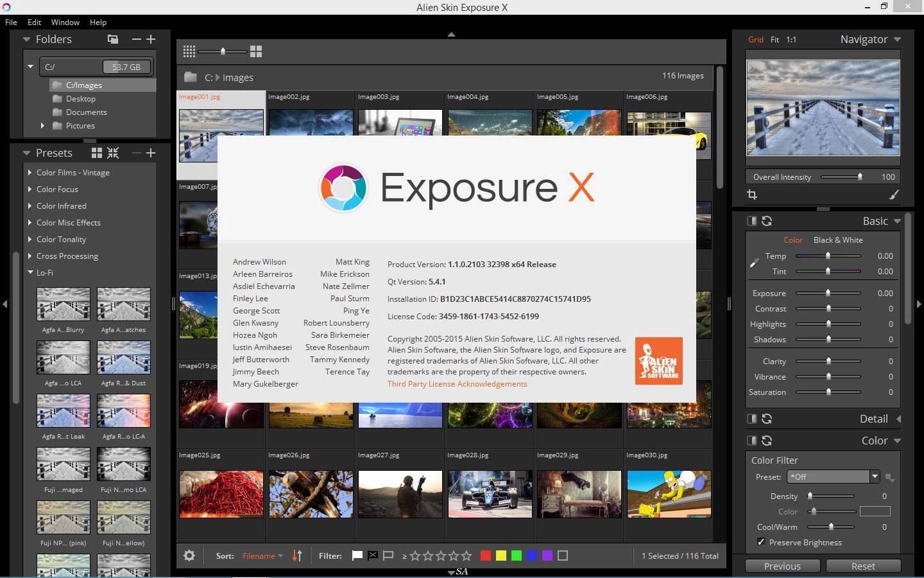The height and width of the screenshot is (578, 924).
Task: Expand the Cross Processing preset group
Action: click(x=30, y=256)
